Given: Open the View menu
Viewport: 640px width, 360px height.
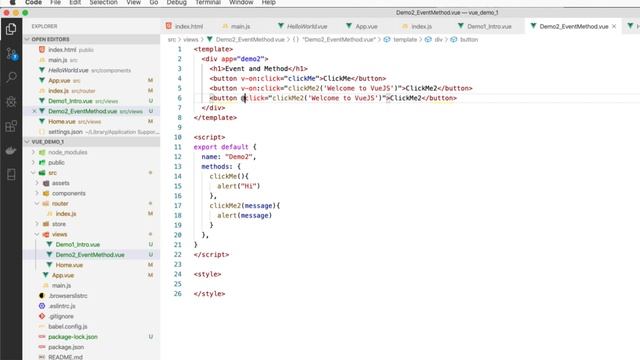Looking at the screenshot, I should click(133, 2).
